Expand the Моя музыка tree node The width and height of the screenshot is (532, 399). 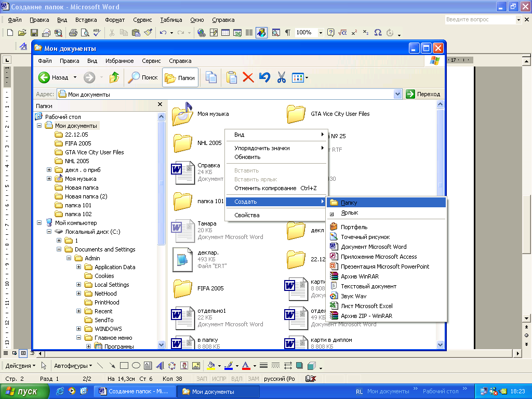(49, 179)
